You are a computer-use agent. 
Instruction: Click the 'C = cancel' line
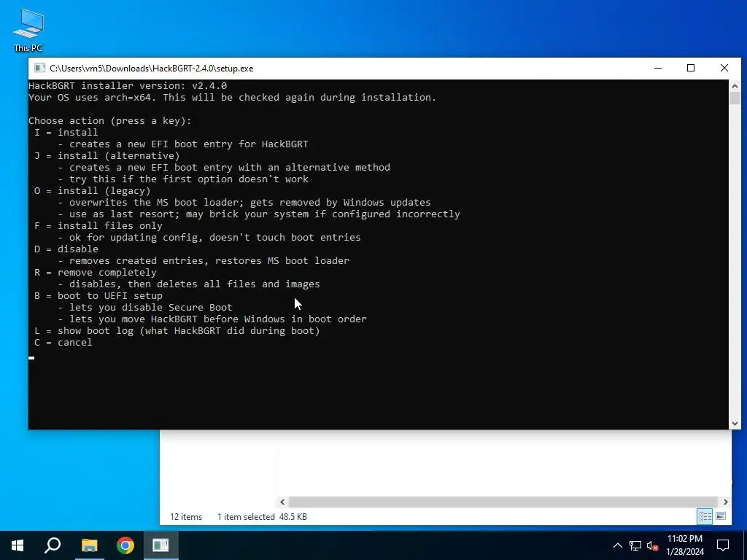point(63,343)
